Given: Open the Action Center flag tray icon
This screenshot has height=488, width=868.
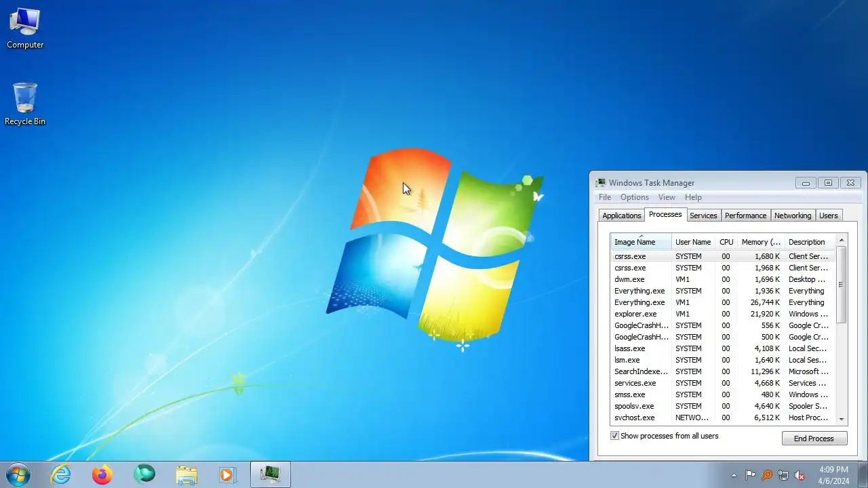Looking at the screenshot, I should [750, 475].
